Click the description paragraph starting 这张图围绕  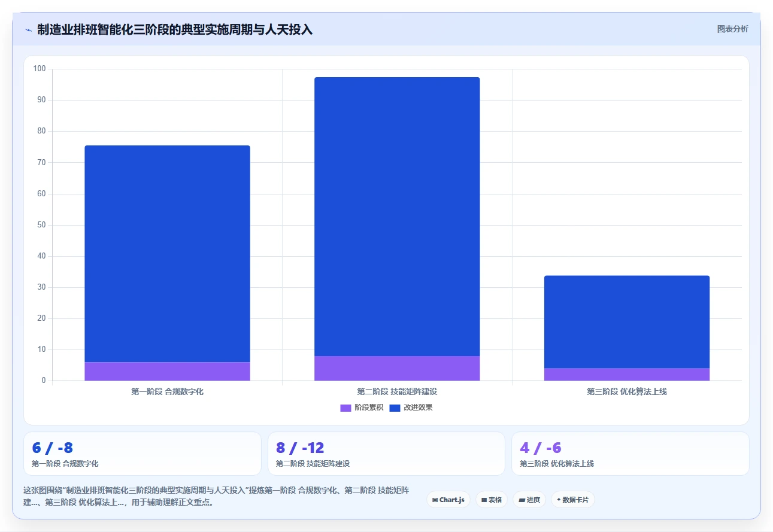tap(216, 496)
